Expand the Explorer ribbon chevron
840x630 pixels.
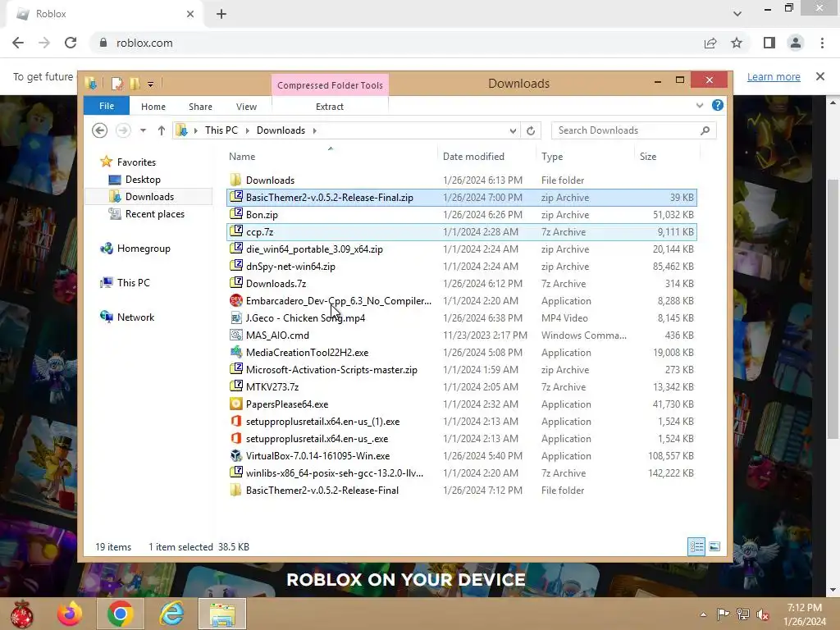(699, 106)
